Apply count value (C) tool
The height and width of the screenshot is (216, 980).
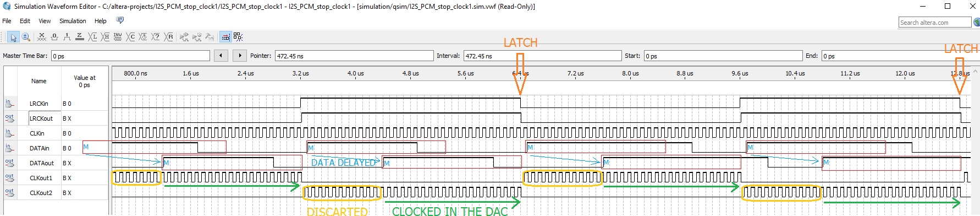(130, 37)
